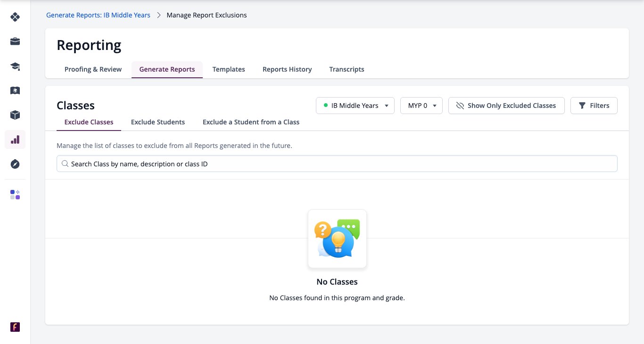
Task: Open the diamond logo home icon
Action: pyautogui.click(x=15, y=17)
